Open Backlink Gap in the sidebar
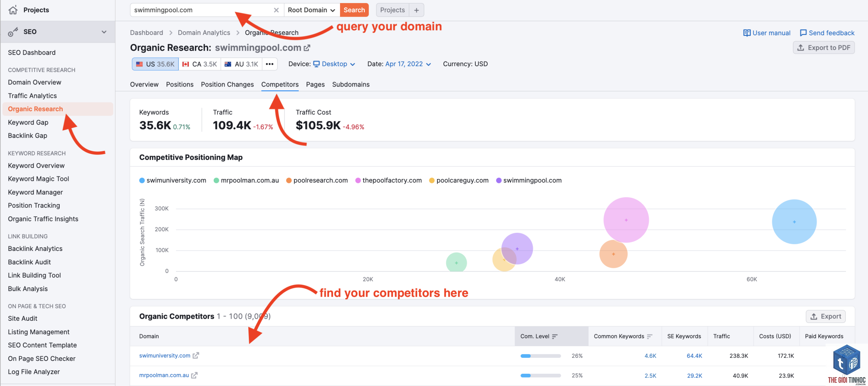This screenshot has height=386, width=868. pyautogui.click(x=27, y=136)
